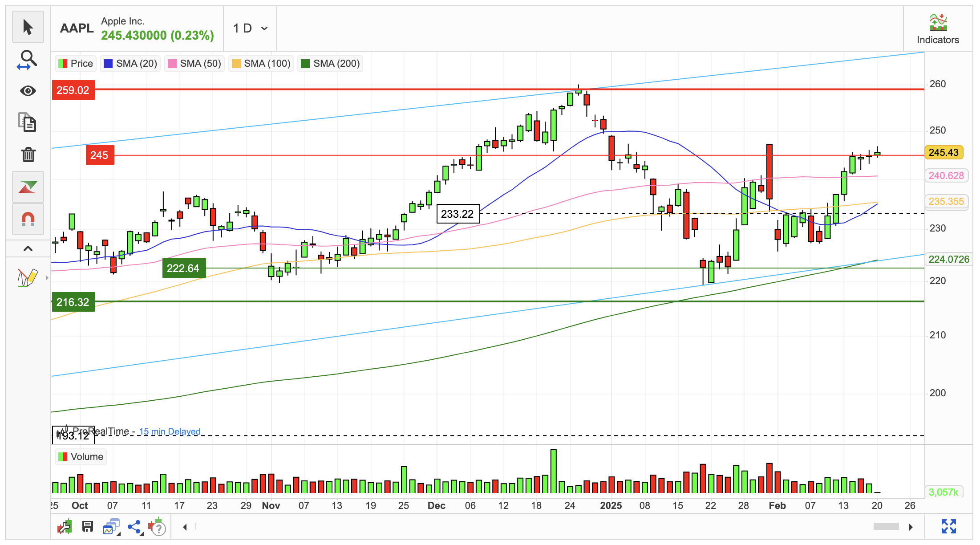Image resolution: width=980 pixels, height=545 pixels.
Task: Click the 245.43 current price tag
Action: click(944, 152)
